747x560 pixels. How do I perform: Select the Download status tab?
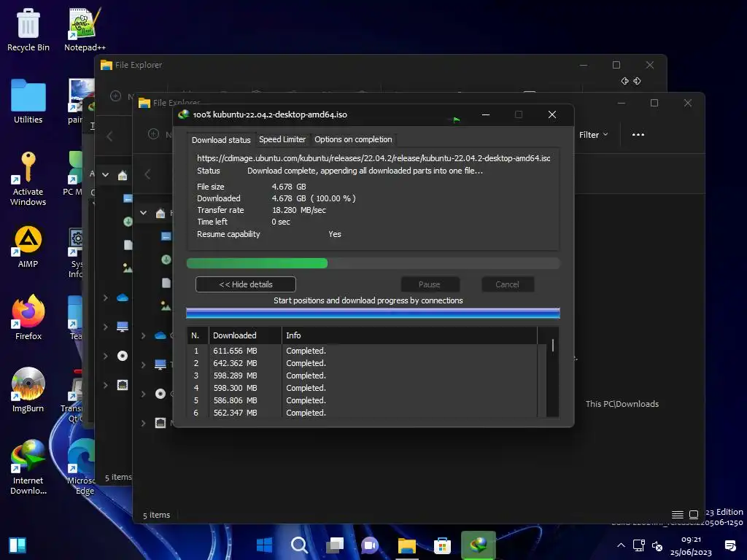[221, 140]
